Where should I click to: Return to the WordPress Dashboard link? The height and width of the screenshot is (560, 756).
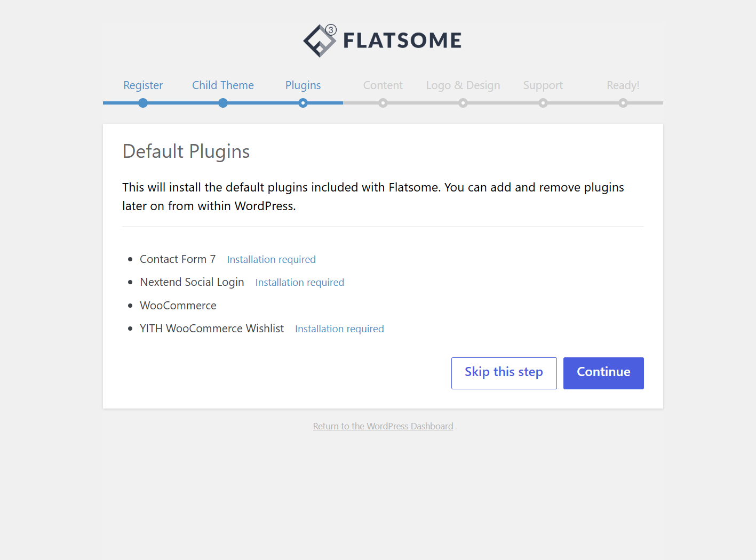383,426
